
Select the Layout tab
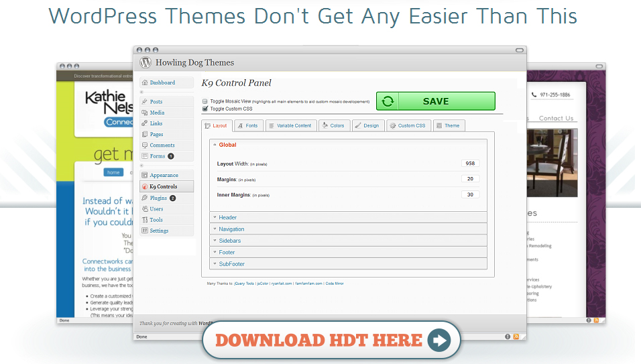click(217, 126)
